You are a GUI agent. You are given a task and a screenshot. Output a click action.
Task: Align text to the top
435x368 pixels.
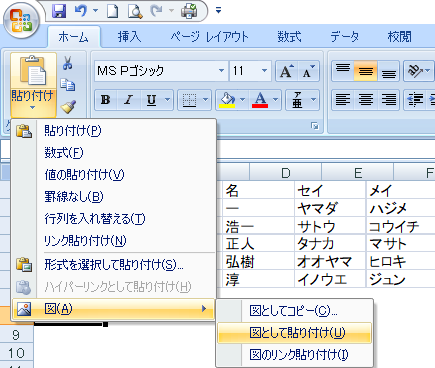click(343, 71)
